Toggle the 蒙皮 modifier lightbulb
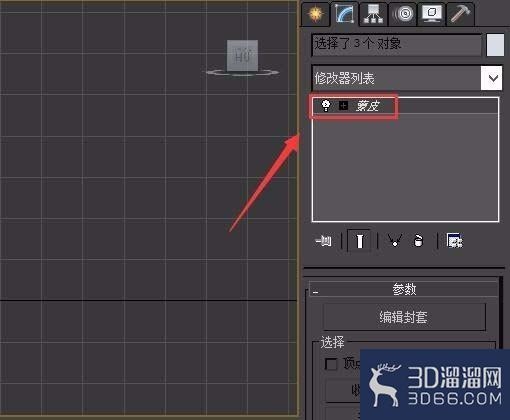The height and width of the screenshot is (420, 510). [326, 106]
